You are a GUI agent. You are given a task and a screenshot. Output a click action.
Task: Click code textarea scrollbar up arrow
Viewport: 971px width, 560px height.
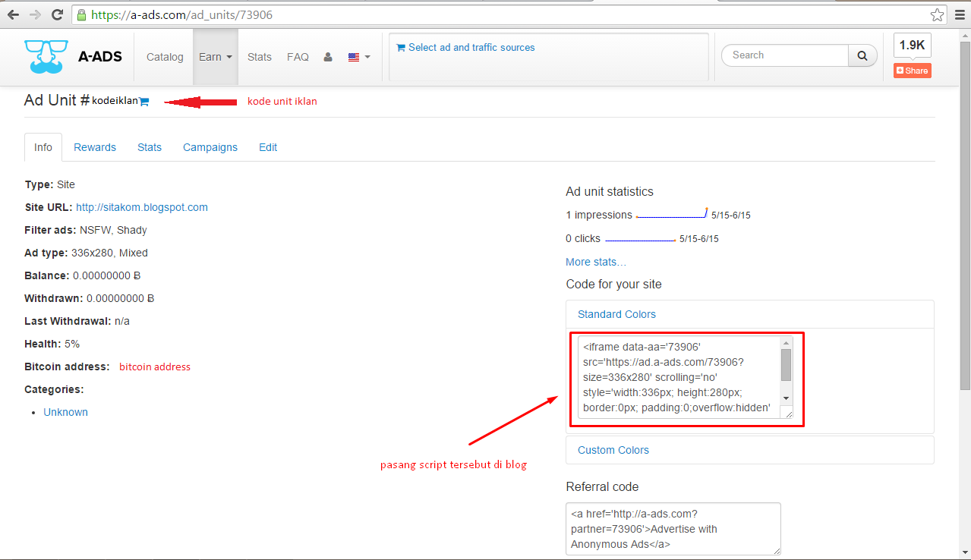787,343
